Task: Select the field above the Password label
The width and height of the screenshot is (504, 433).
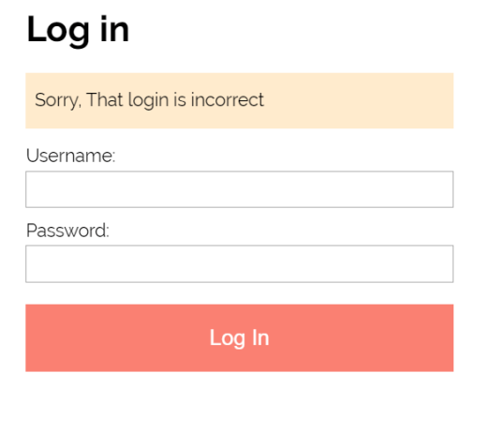Action: pos(240,189)
